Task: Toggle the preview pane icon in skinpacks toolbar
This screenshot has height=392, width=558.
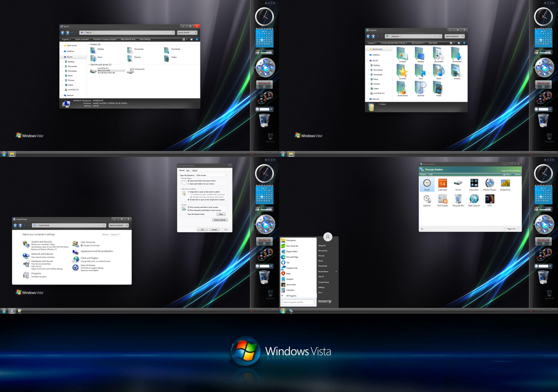Action: point(459,43)
